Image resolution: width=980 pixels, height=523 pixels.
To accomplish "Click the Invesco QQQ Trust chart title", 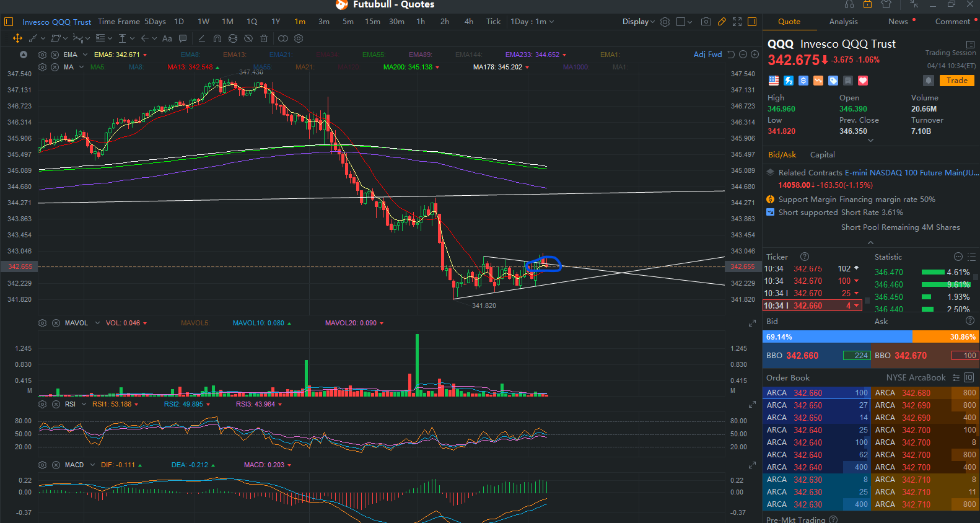I will coord(56,22).
